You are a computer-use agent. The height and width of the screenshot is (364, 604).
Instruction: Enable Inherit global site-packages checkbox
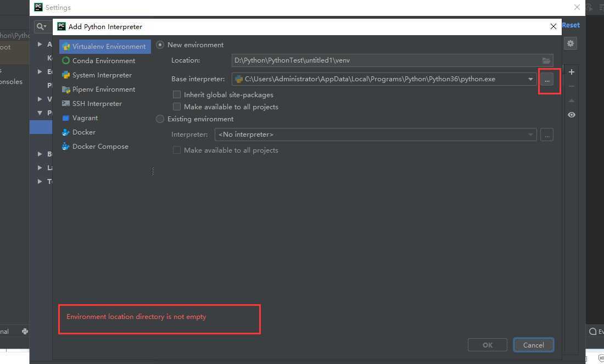[x=177, y=95]
